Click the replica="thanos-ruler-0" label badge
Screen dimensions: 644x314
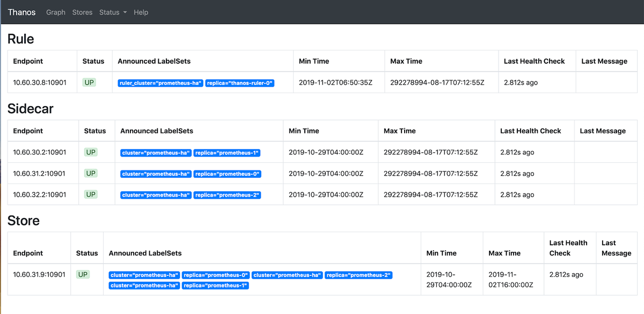(x=240, y=83)
